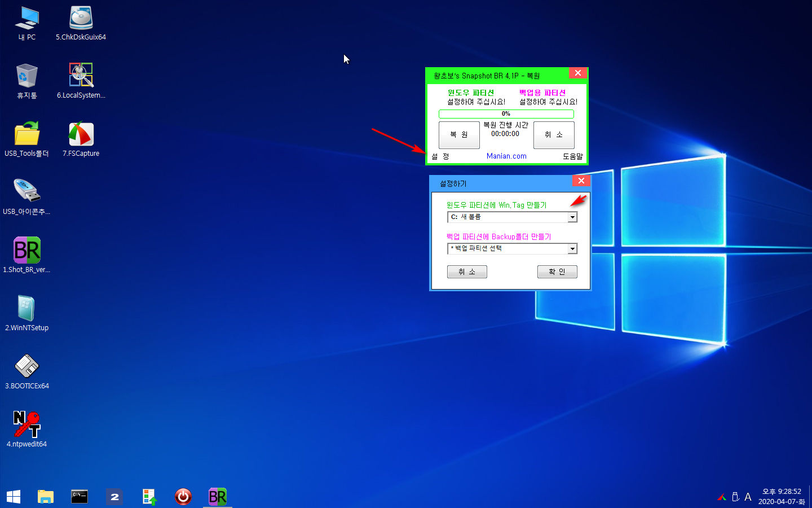Follow the Manian.com link
The width and height of the screenshot is (812, 508).
(506, 156)
